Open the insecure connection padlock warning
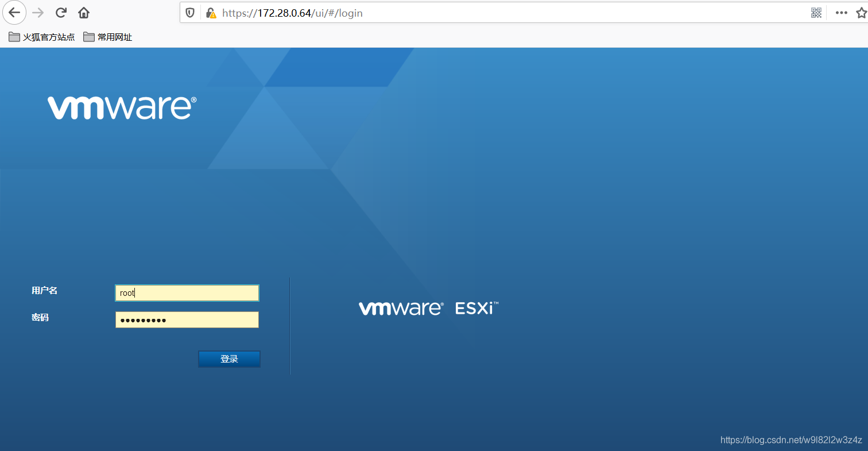This screenshot has width=868, height=451. 211,13
